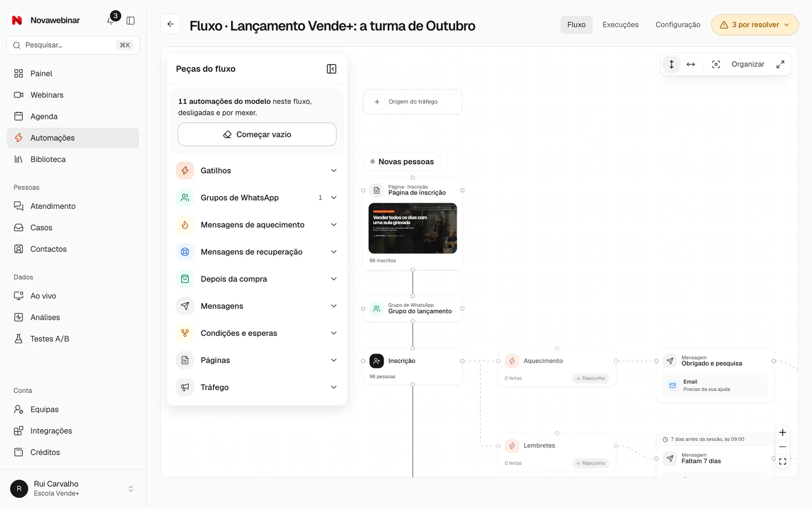Click the Organizar button
Image resolution: width=812 pixels, height=508 pixels.
(748, 64)
